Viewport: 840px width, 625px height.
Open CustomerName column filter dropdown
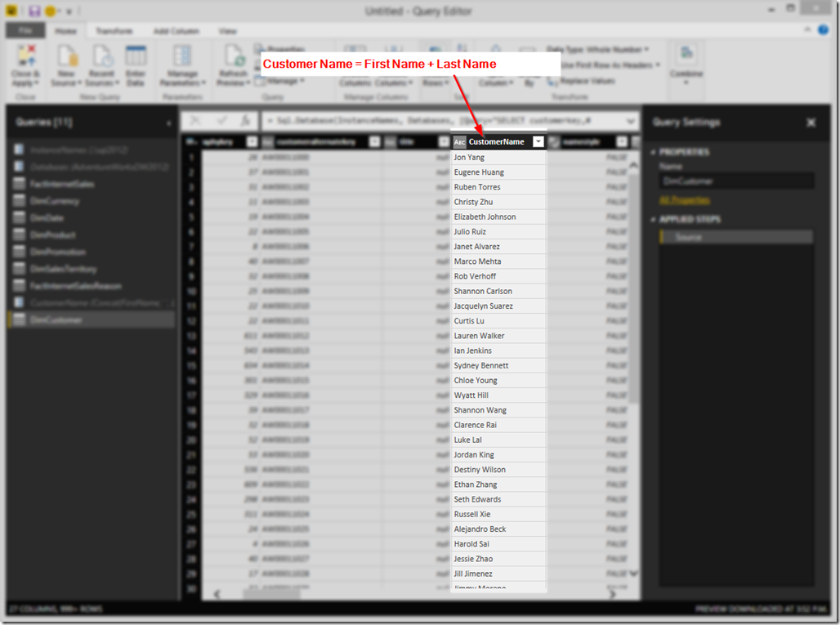(538, 142)
